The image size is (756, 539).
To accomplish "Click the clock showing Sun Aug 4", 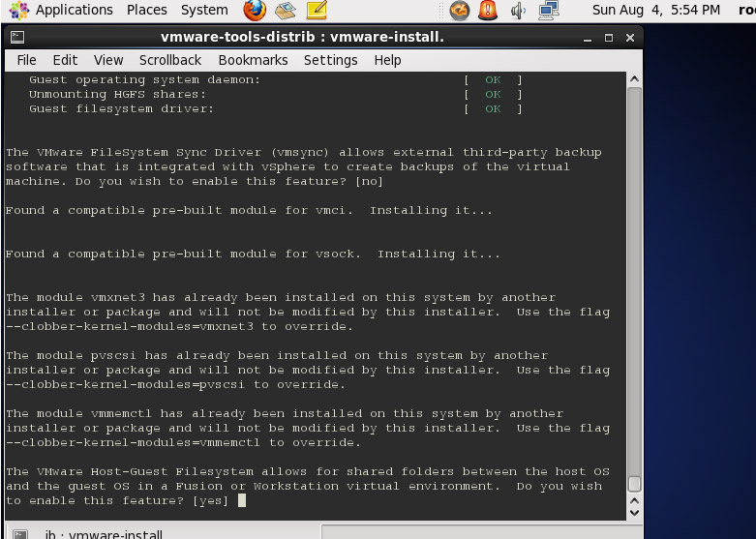I will click(655, 10).
